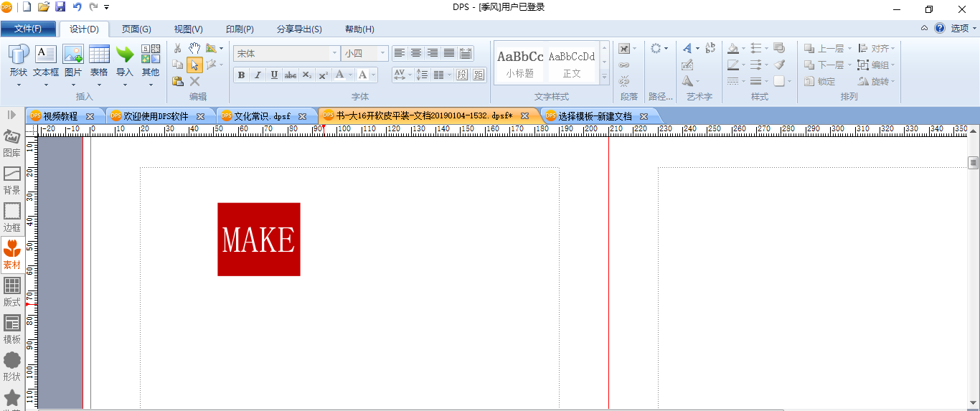The width and height of the screenshot is (980, 411).
Task: Apply the 小标题 text style
Action: [520, 63]
